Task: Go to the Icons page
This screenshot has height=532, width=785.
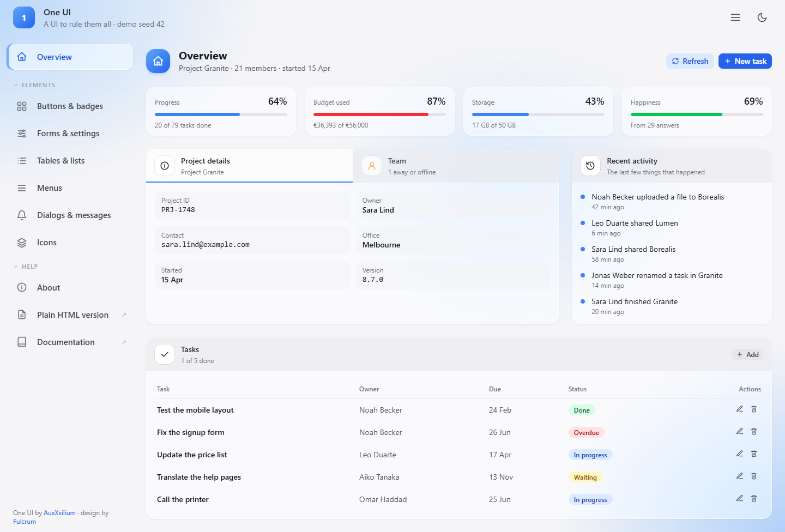Action: click(x=70, y=243)
